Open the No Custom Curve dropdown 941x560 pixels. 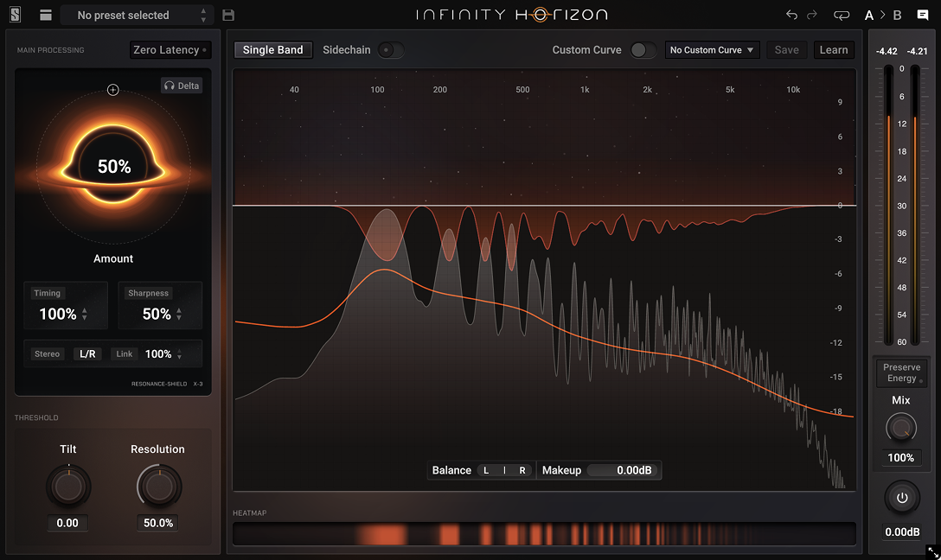coord(712,50)
